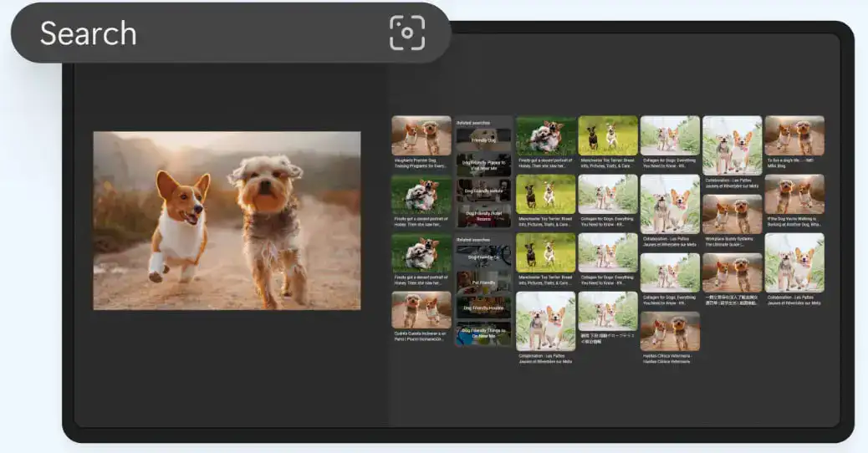Open the top 'Collagen for Dogs' result thumbnail
Image resolution: width=868 pixels, height=453 pixels.
click(x=670, y=135)
